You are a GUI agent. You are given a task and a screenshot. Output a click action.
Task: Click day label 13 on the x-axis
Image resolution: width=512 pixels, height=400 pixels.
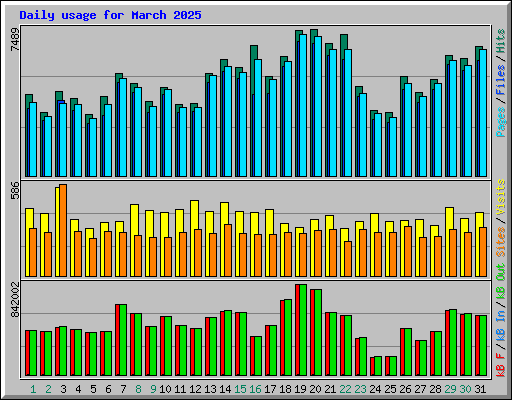[x=210, y=389]
